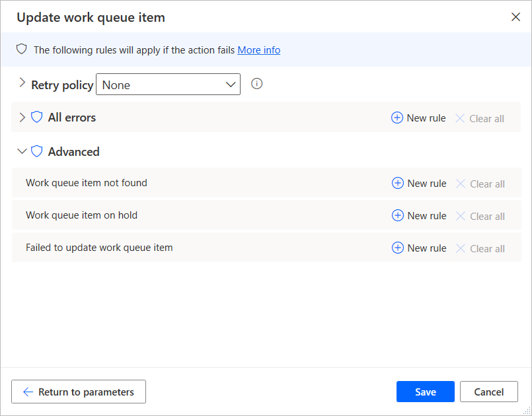Clear all for Work queue item not found
This screenshot has height=416, width=532.
click(480, 184)
